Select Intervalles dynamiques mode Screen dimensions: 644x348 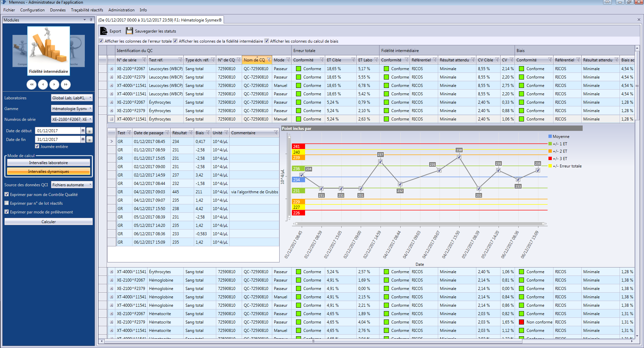tap(49, 171)
